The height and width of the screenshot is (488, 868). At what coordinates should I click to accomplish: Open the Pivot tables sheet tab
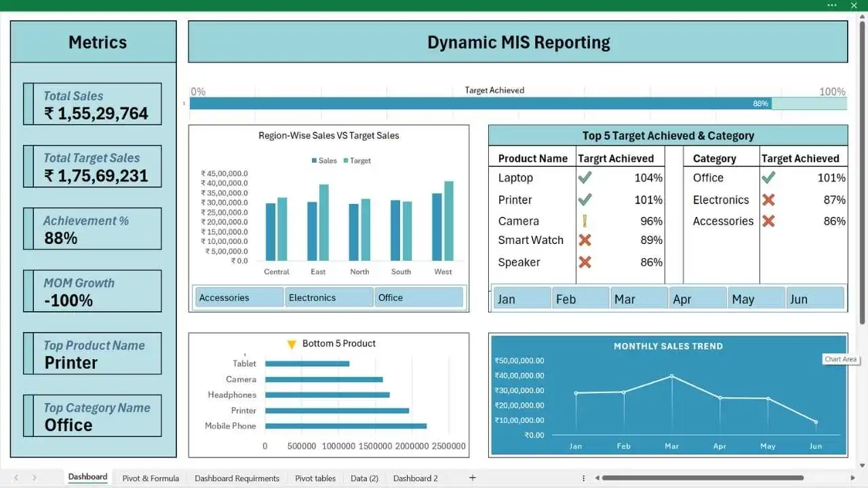point(315,478)
